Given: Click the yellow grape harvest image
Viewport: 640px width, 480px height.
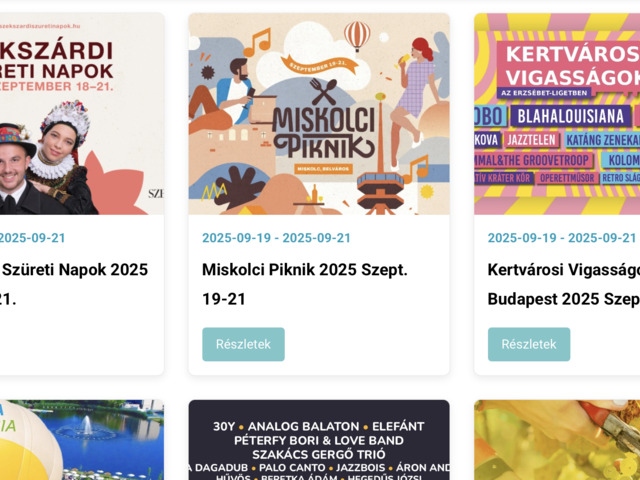Looking at the screenshot, I should [557, 440].
